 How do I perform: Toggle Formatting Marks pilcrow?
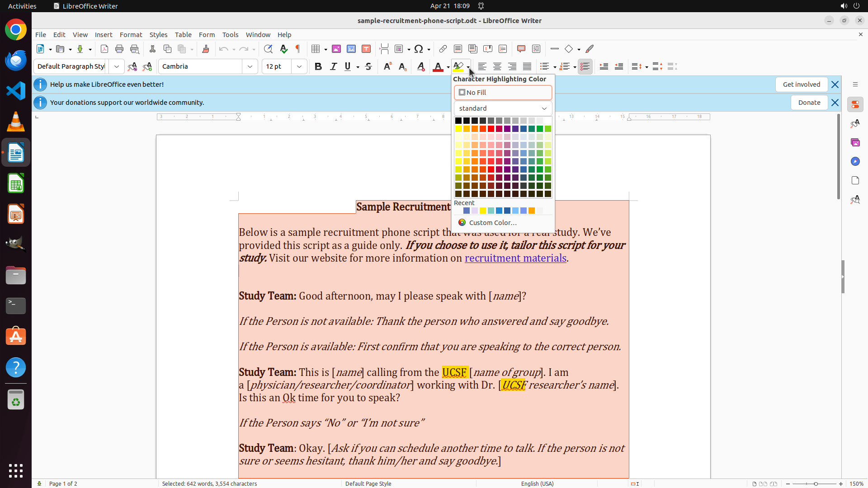298,49
